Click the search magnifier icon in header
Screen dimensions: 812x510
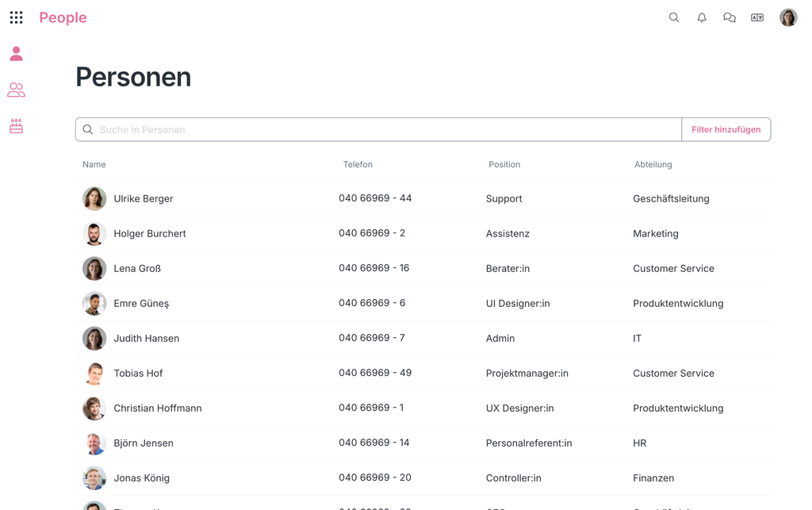pos(674,17)
